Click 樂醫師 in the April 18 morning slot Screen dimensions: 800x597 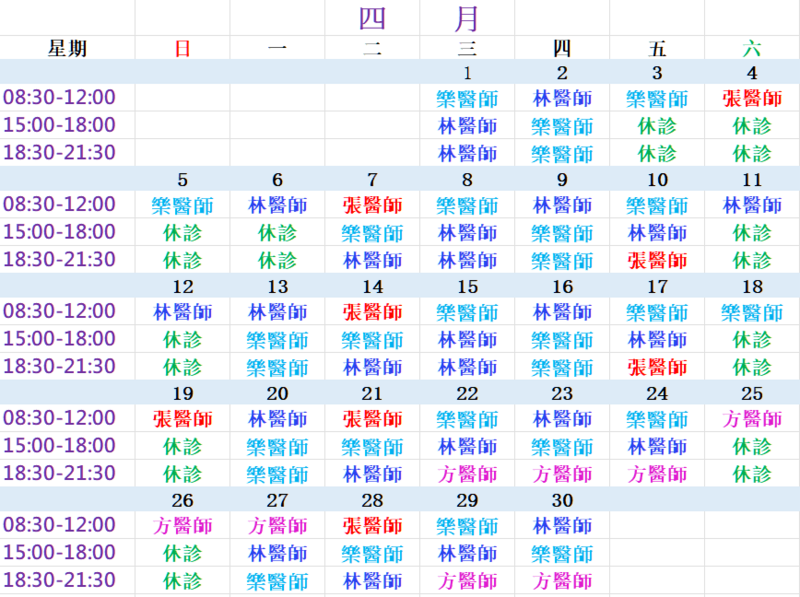[752, 312]
